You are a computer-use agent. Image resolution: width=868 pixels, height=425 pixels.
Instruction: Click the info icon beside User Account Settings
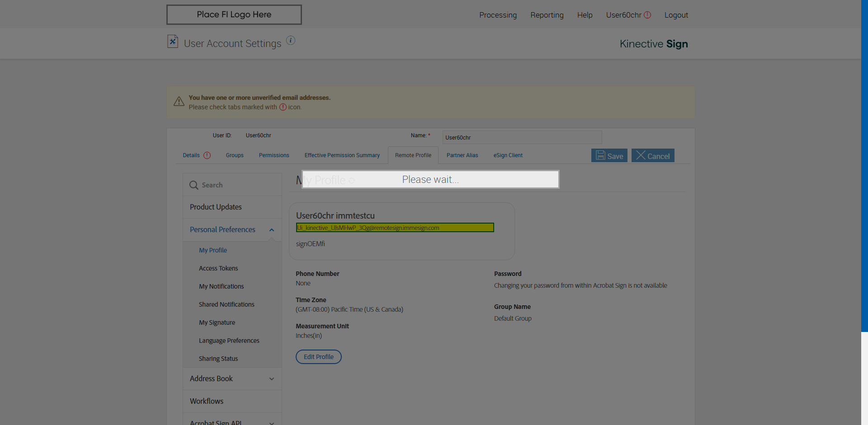pos(291,41)
